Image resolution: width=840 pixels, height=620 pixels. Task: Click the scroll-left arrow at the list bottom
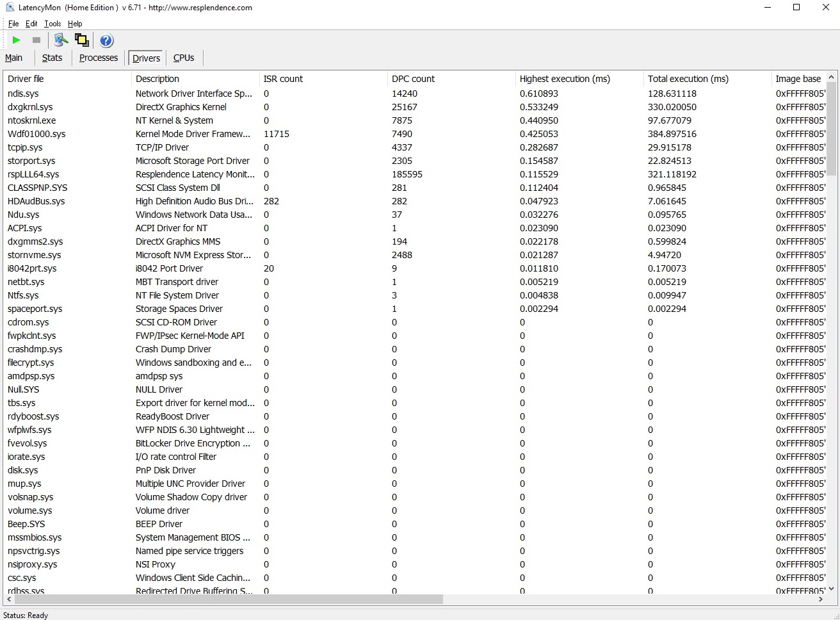pos(8,600)
